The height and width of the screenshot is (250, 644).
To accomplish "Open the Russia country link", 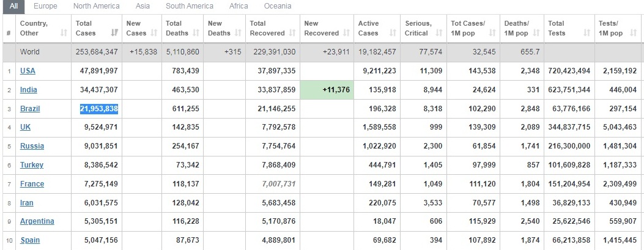I will tap(32, 146).
